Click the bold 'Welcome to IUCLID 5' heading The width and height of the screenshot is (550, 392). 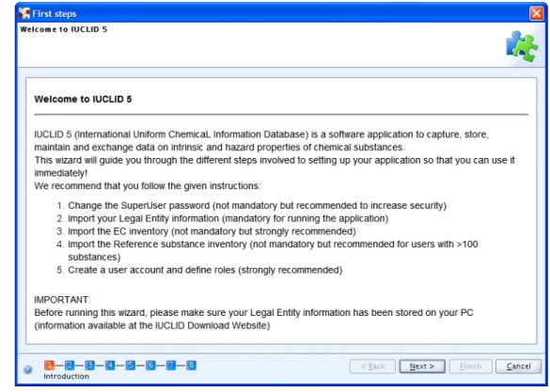(83, 100)
